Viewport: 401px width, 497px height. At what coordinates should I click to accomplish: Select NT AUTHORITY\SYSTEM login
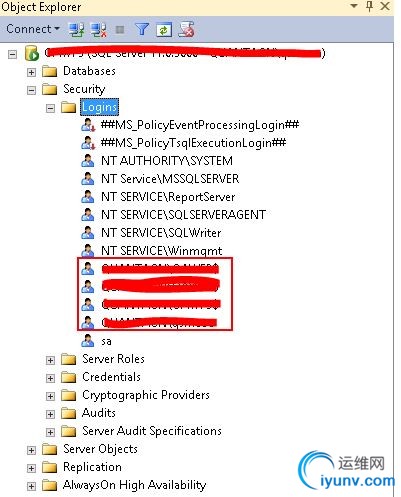tap(167, 161)
